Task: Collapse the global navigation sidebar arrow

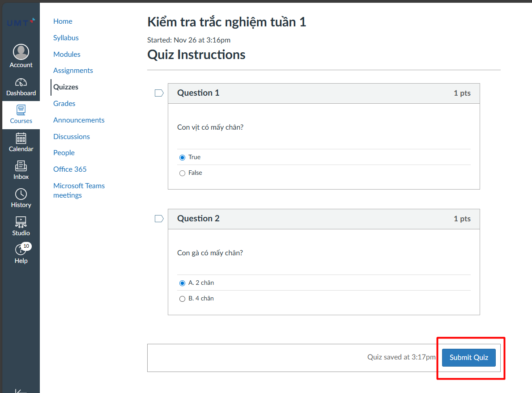Action: tap(21, 390)
